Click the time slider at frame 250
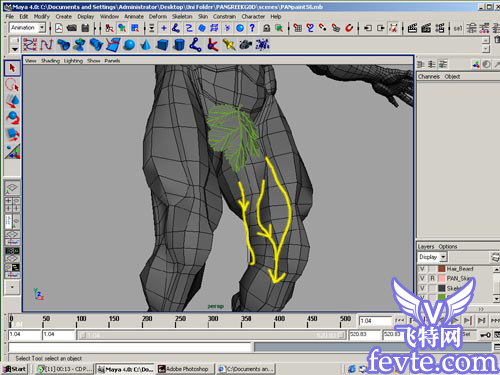Screen dimensions: 500x375 pos(176,321)
